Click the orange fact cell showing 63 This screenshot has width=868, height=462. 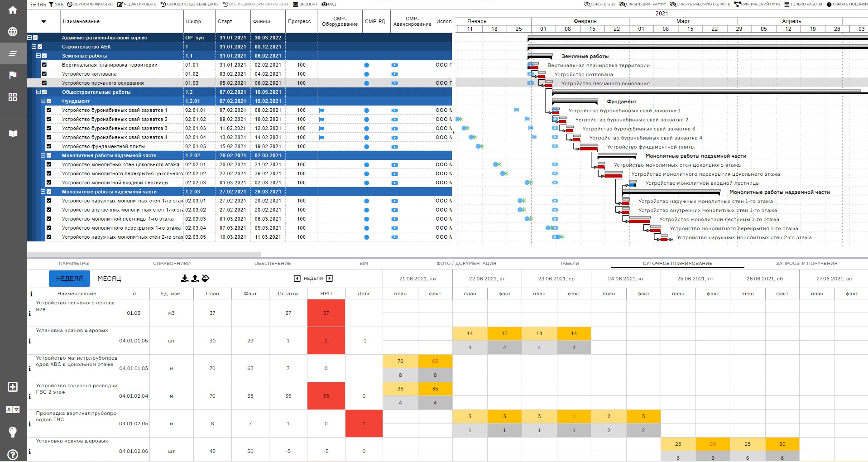click(x=435, y=361)
